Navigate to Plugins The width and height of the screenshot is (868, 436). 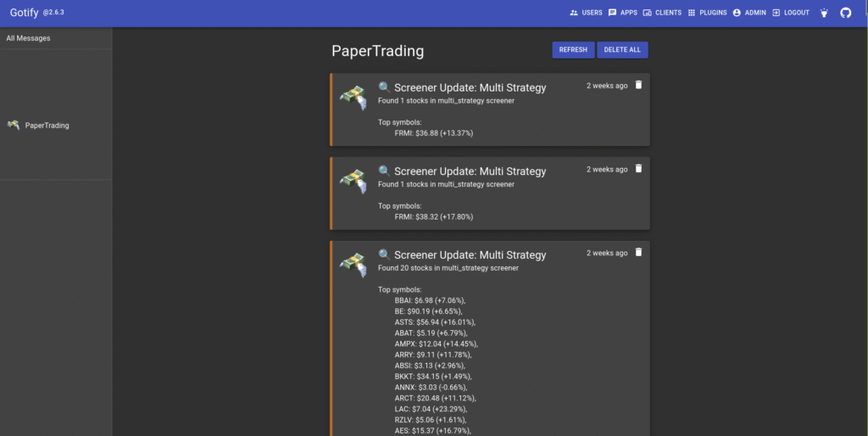tap(707, 13)
